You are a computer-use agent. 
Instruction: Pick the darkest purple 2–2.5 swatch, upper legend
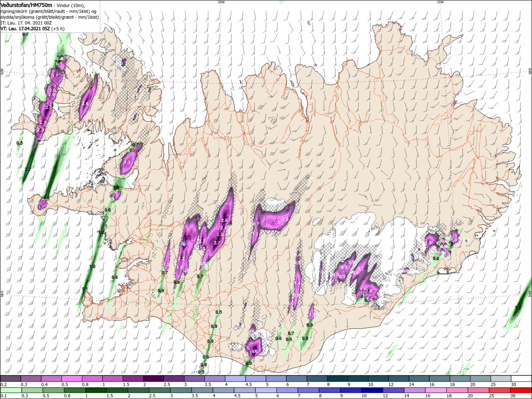tap(153, 379)
